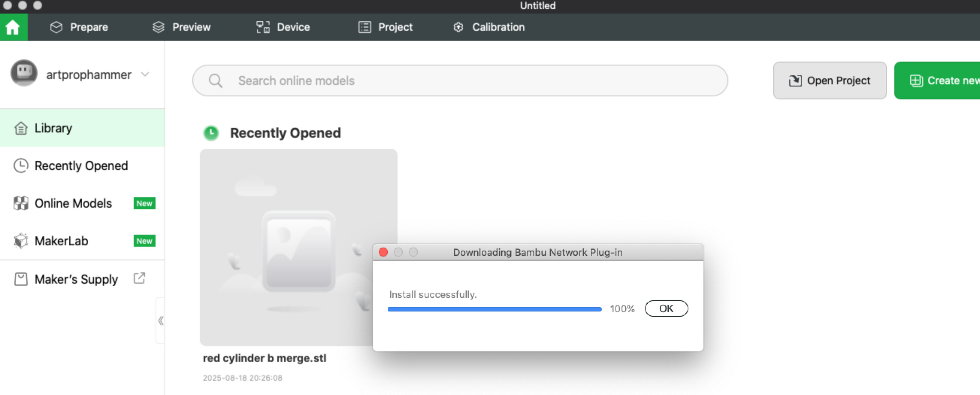Expand the artprophammer account dropdown
Screen dimensions: 980x395
(145, 74)
